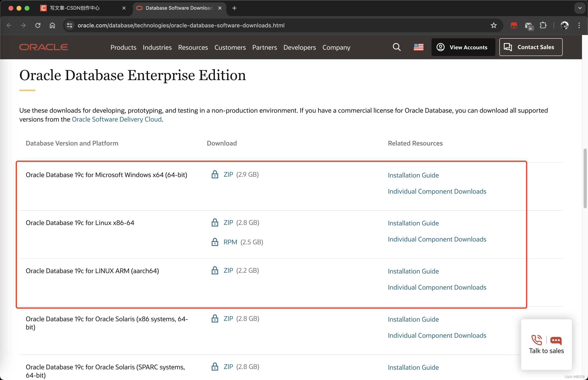Download the Solaris SPARC ZIP (2.8 GB)
The width and height of the screenshot is (588, 380).
coord(228,367)
